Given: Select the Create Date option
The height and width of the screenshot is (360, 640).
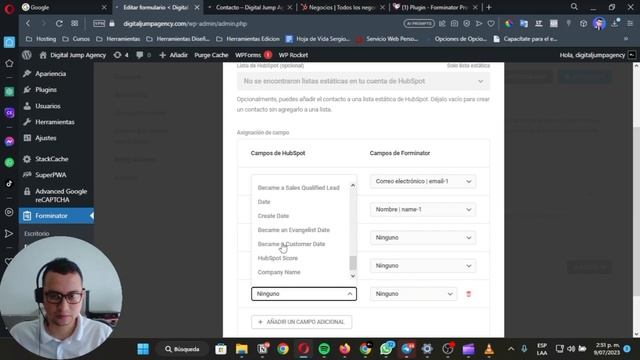Looking at the screenshot, I should (273, 216).
